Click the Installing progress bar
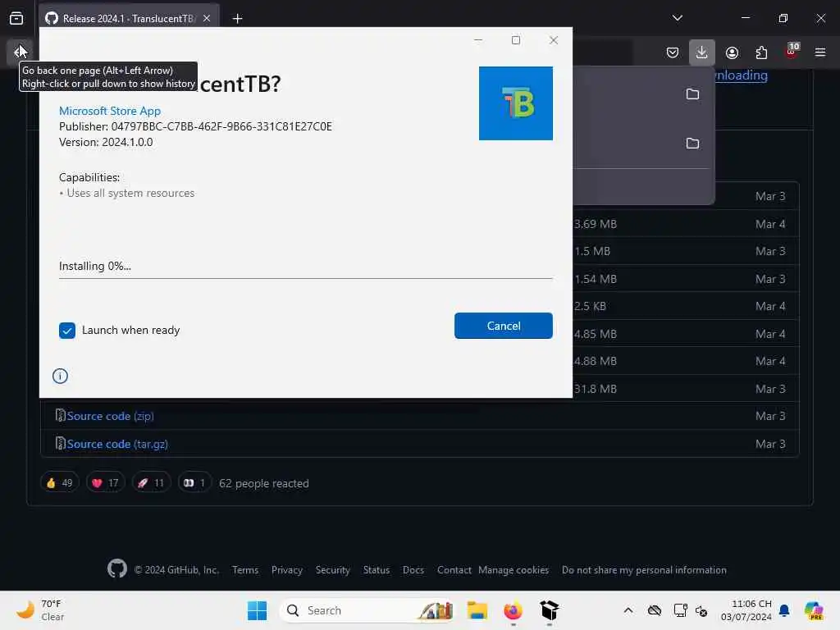840x630 pixels. point(305,278)
